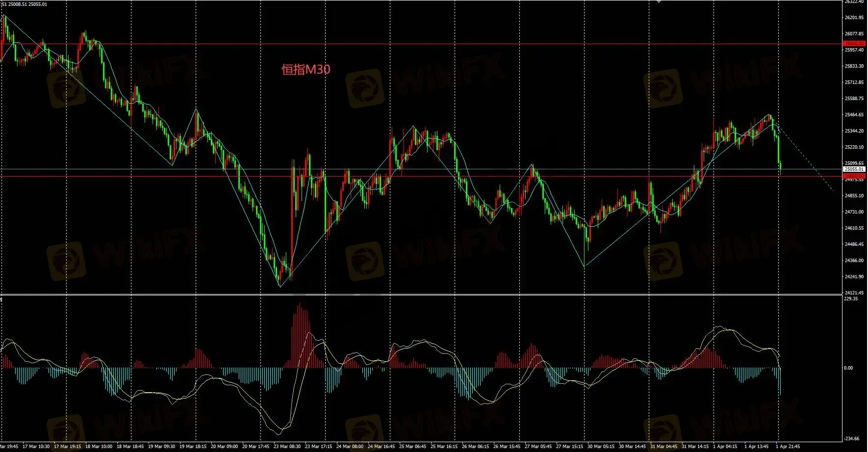Click the current price label 25055.01
The image size is (868, 452).
854,169
